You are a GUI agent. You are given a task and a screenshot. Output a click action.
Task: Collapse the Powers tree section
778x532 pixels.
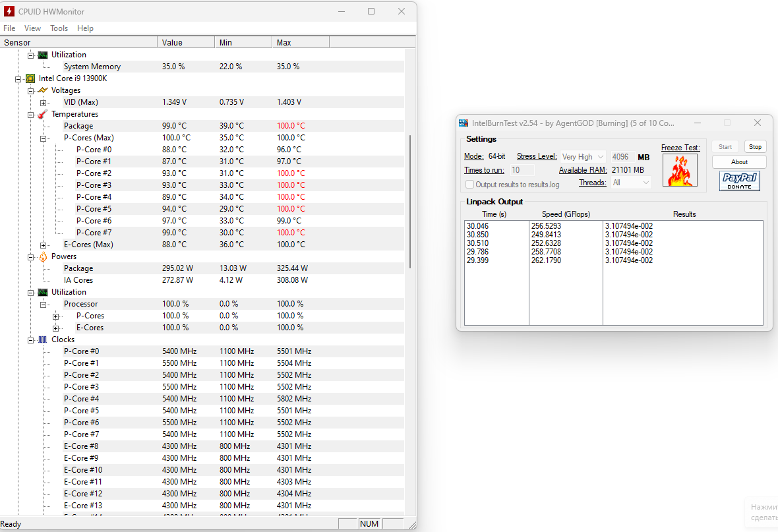click(31, 257)
